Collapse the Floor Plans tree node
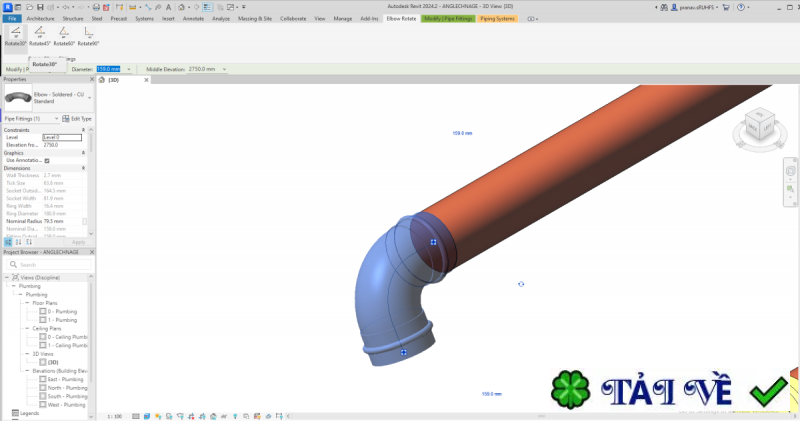The image size is (800, 421). (28, 303)
